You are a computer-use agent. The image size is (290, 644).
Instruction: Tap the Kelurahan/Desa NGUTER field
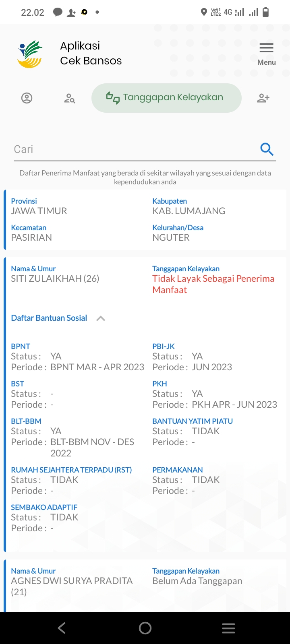click(178, 233)
